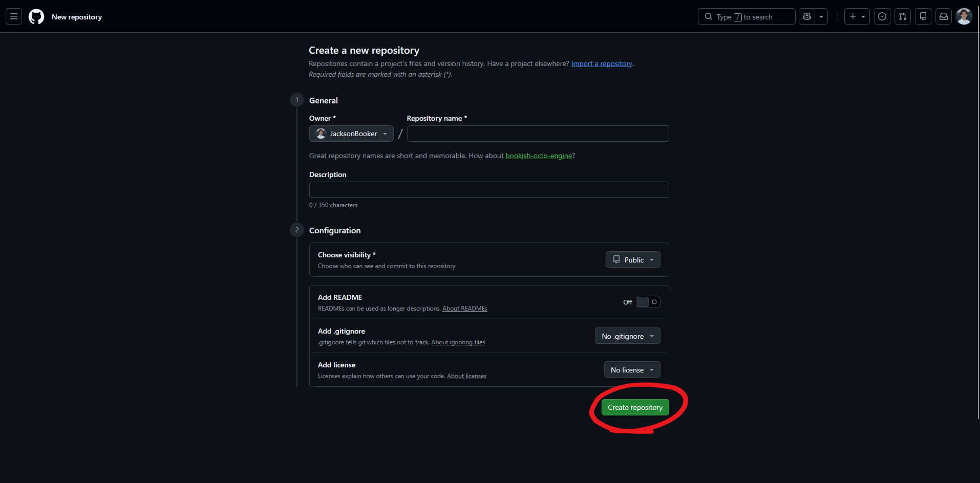Click the Create repository button
Screen dimensions: 980x483
tap(635, 407)
